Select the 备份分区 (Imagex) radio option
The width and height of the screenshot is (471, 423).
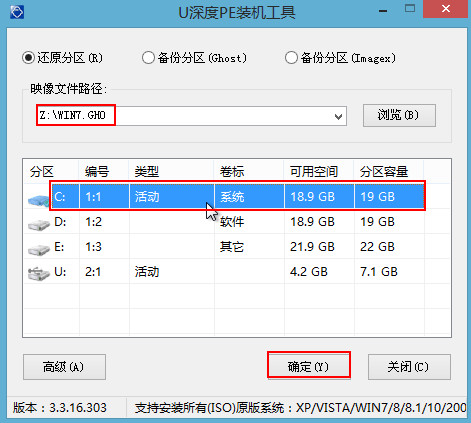340,58
